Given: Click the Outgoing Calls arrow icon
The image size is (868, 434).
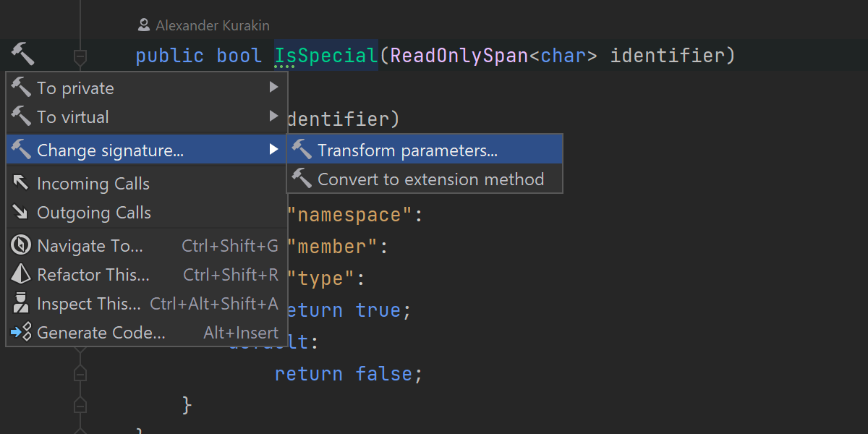Looking at the screenshot, I should click(21, 213).
